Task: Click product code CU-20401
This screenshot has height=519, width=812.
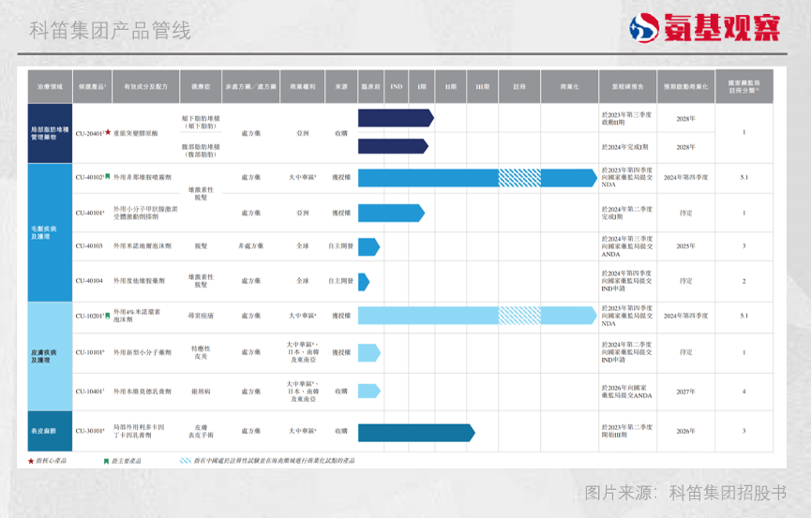Action: click(x=89, y=134)
